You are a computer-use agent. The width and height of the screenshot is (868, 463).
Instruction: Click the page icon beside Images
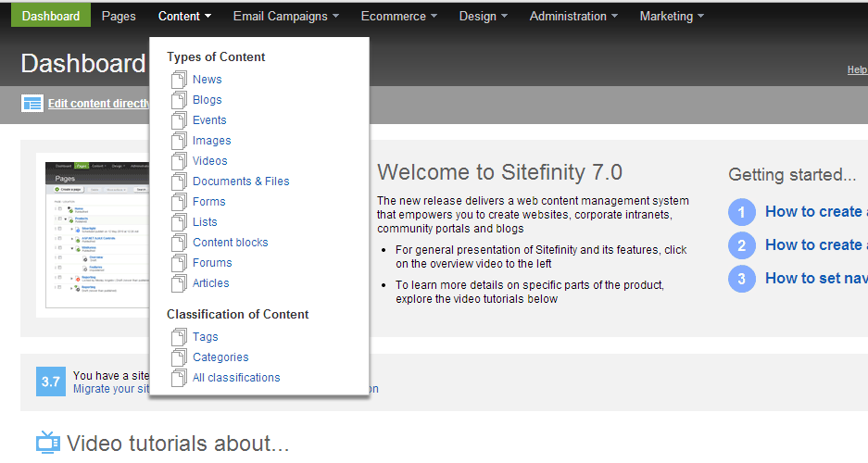pos(179,141)
